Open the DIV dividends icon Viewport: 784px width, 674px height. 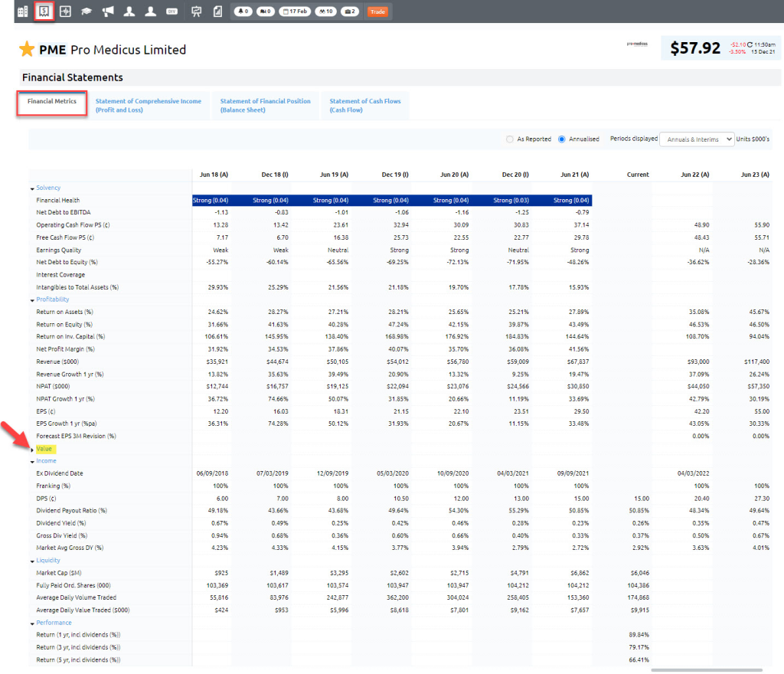pyautogui.click(x=171, y=11)
